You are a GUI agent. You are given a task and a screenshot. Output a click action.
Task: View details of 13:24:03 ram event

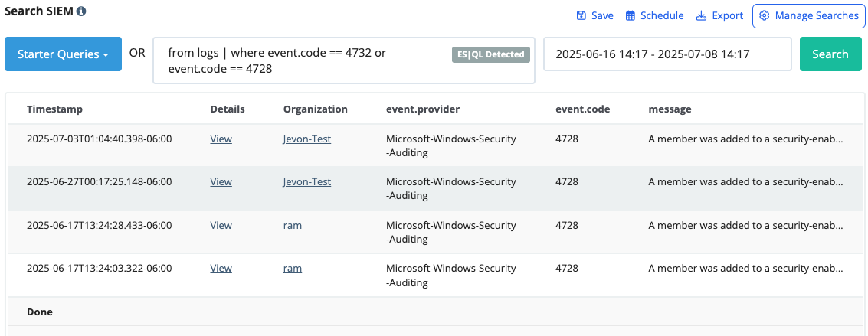click(x=221, y=269)
